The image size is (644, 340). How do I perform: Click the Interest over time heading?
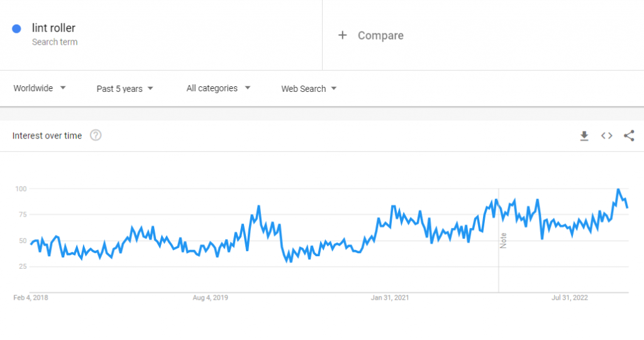click(x=47, y=135)
